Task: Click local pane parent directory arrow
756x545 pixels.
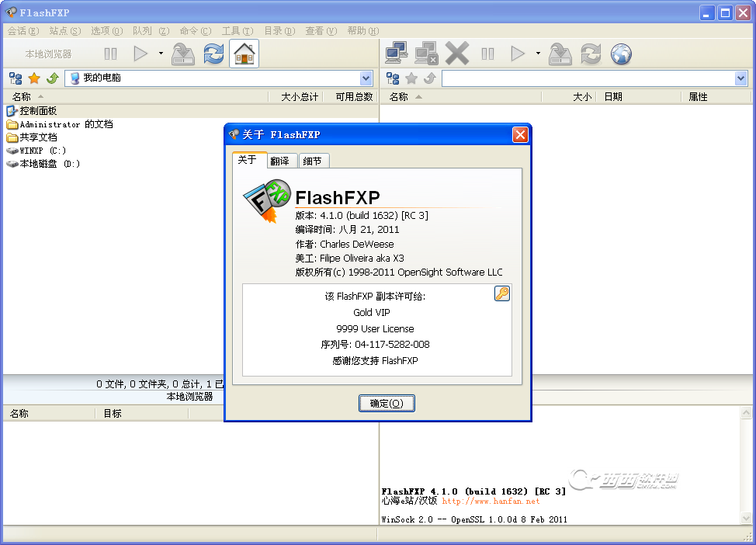Action: [x=53, y=78]
